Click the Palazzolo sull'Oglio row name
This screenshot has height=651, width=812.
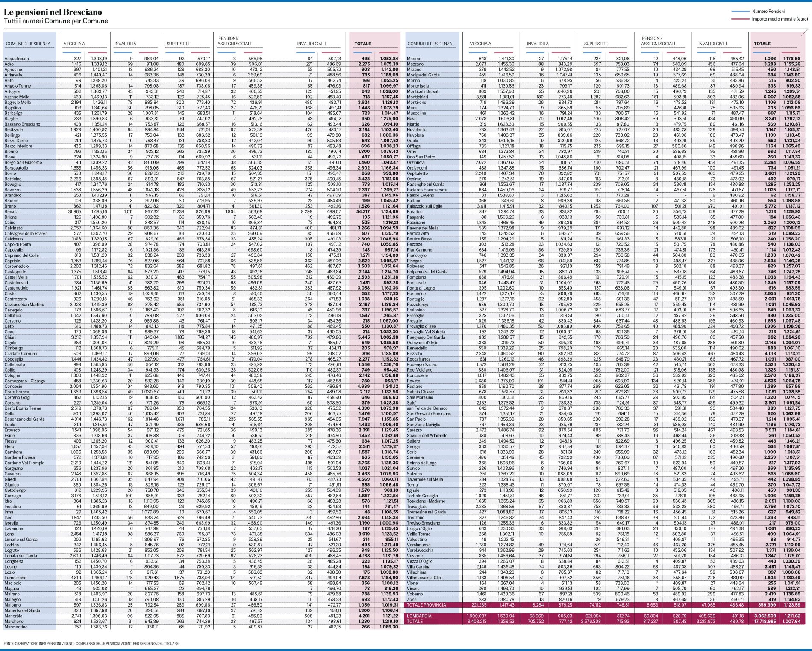pos(424,206)
